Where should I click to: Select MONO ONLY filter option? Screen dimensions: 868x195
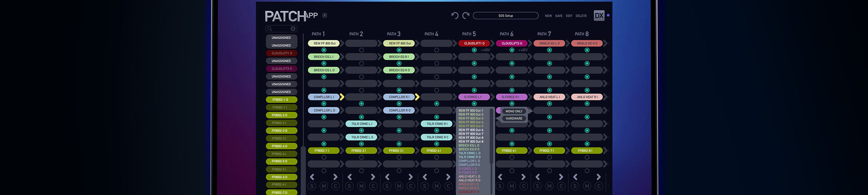[x=514, y=111]
